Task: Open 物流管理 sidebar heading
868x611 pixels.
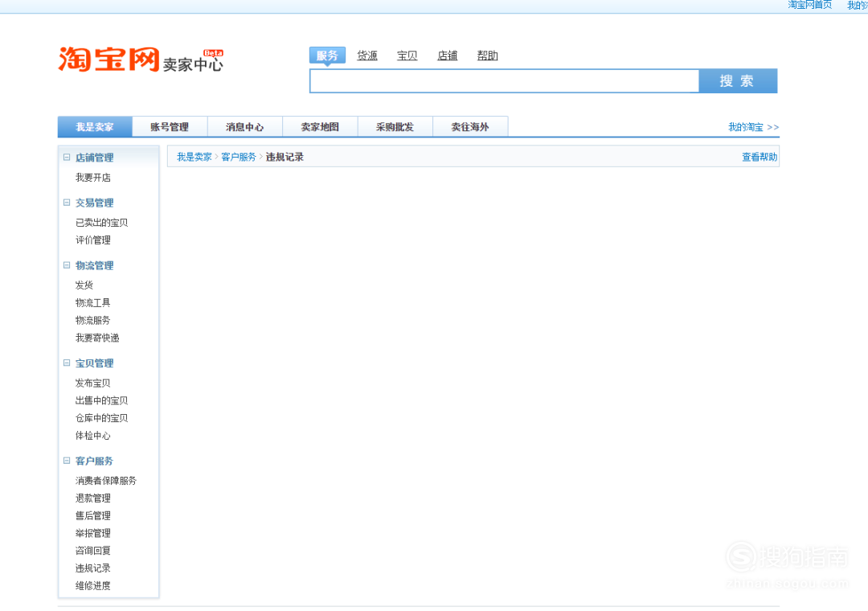Action: [94, 265]
